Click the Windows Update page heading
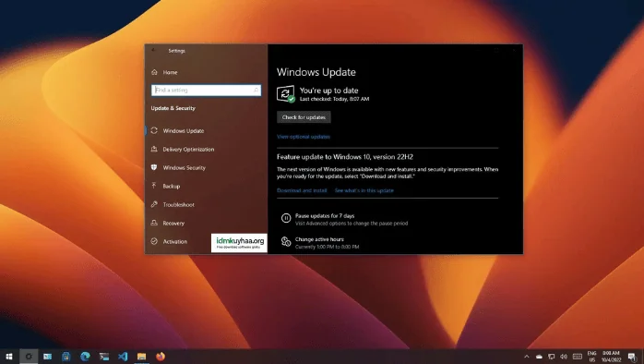This screenshot has height=364, width=644. [316, 72]
